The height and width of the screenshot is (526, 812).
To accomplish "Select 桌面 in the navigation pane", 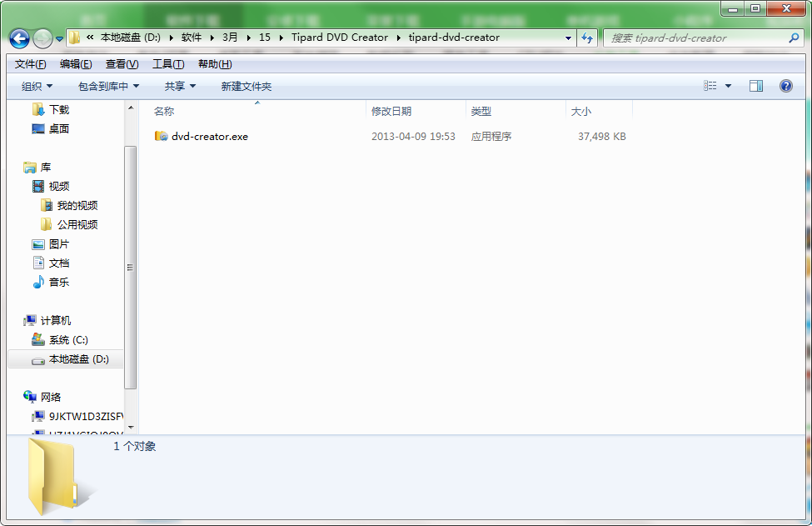I will tap(59, 129).
